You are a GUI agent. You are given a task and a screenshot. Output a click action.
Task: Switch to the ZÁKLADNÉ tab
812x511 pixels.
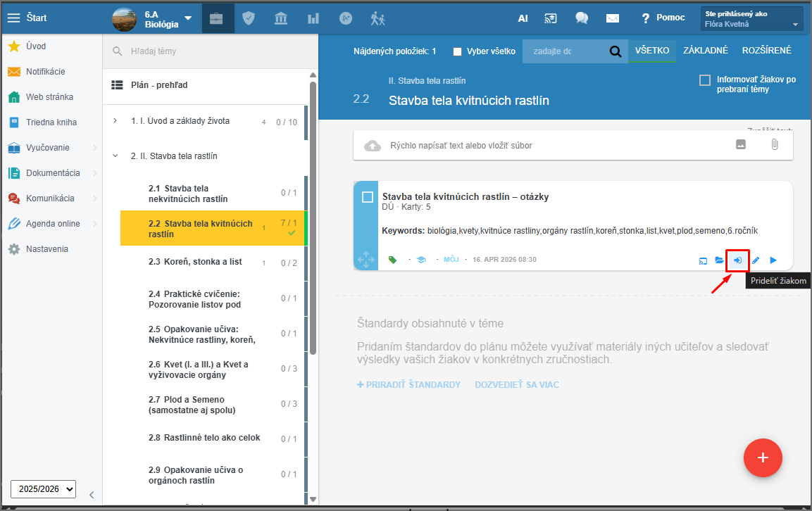(705, 51)
